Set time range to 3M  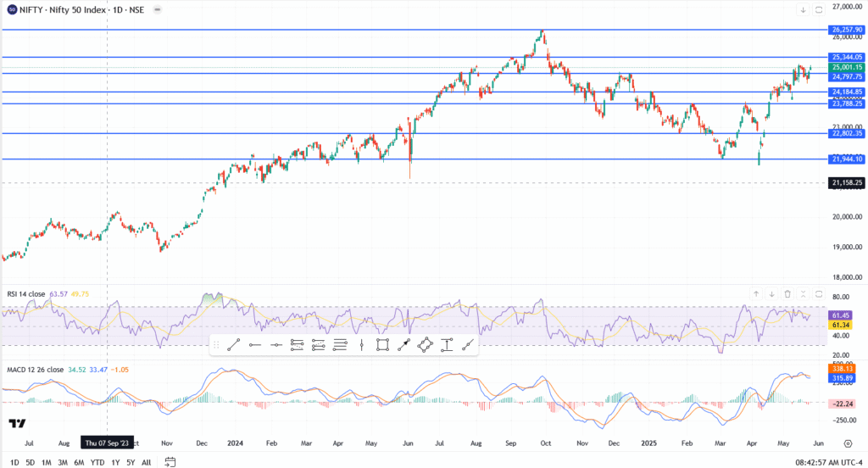pos(63,462)
